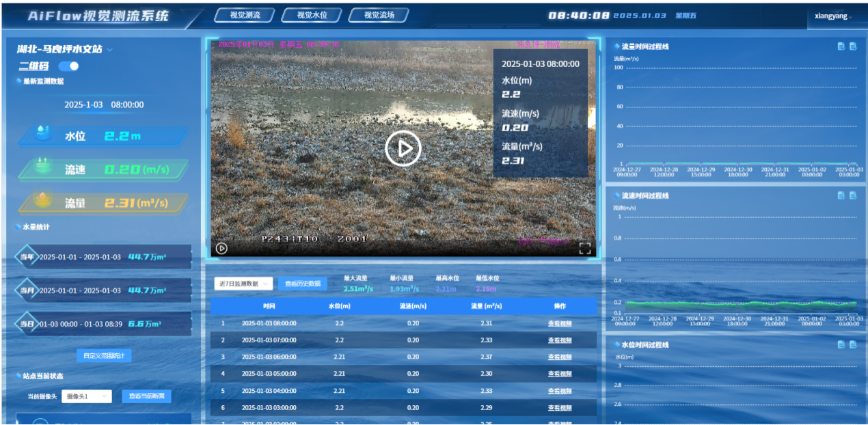Click the small play icon at video bottom-left

221,249
